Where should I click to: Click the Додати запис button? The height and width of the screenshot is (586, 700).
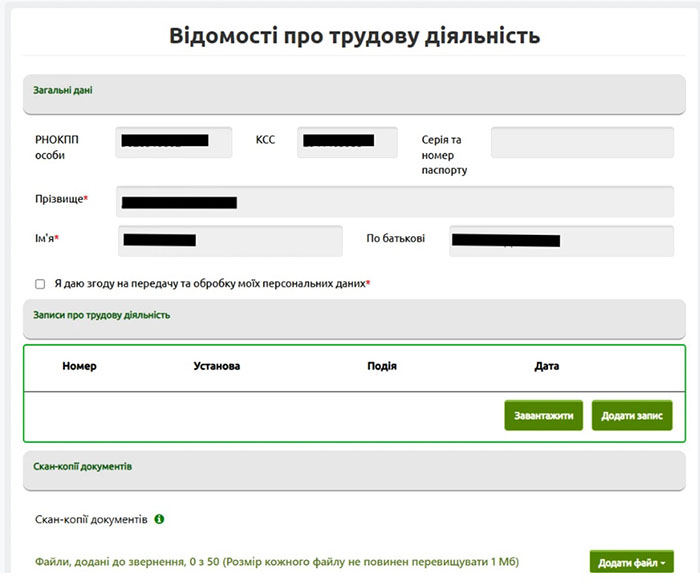click(x=632, y=416)
